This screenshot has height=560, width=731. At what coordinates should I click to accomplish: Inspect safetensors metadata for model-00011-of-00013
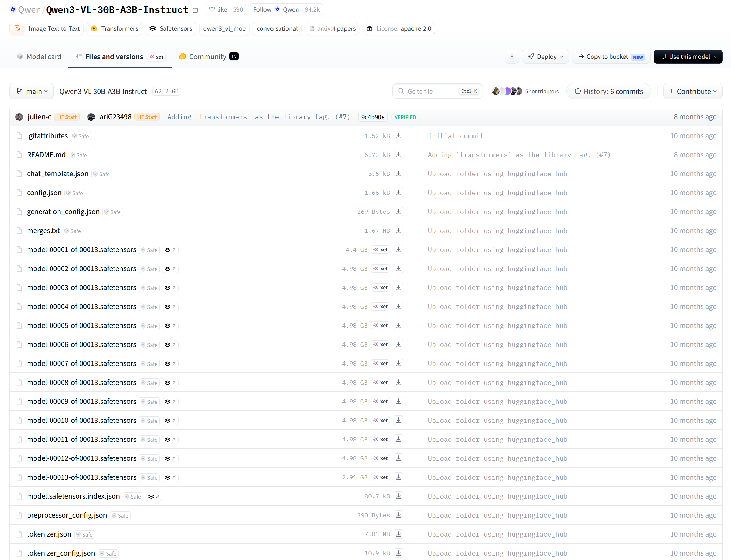[170, 440]
